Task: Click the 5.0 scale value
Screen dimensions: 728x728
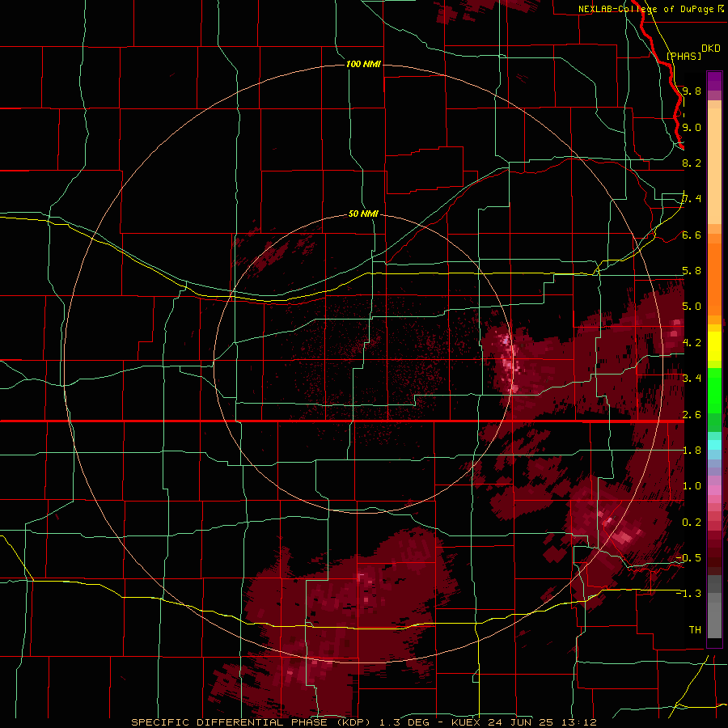Action: pyautogui.click(x=692, y=307)
